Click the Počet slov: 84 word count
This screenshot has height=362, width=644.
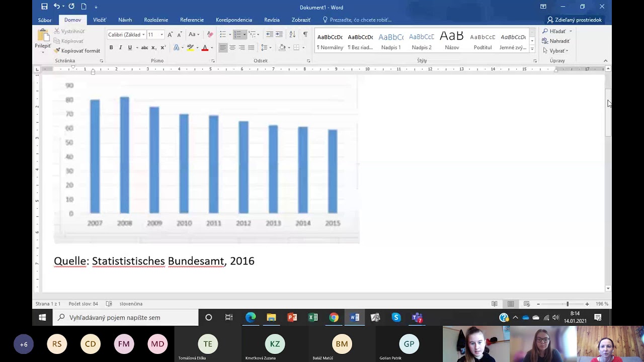[83, 304]
